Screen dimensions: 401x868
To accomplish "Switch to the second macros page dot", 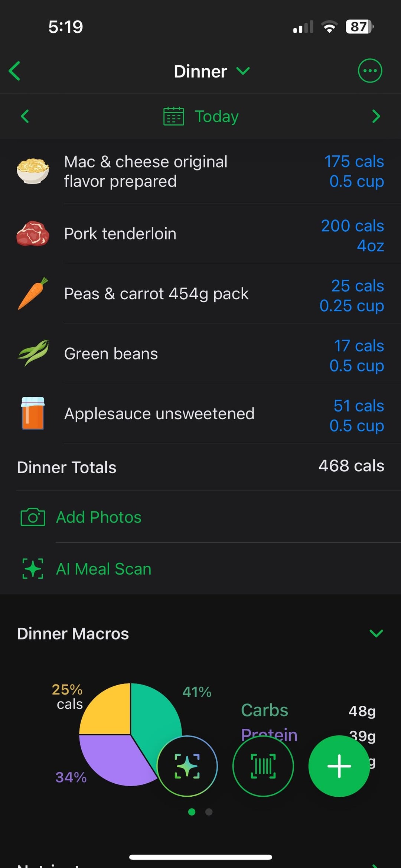I will 209,812.
